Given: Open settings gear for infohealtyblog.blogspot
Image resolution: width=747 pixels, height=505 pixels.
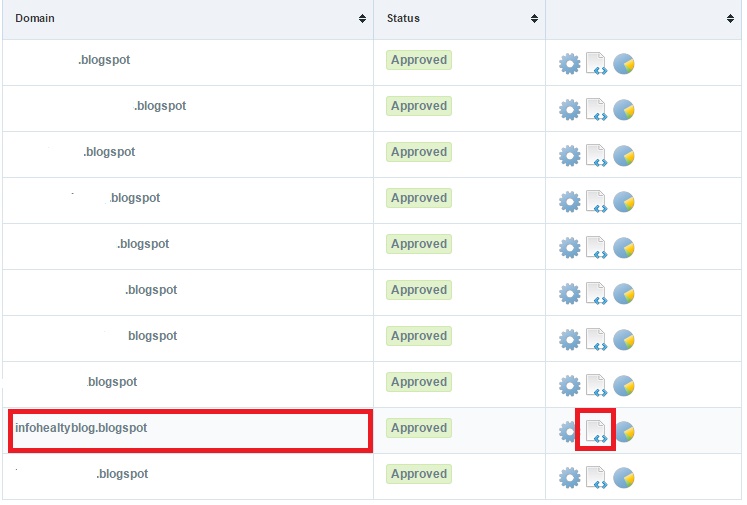Looking at the screenshot, I should 568,431.
